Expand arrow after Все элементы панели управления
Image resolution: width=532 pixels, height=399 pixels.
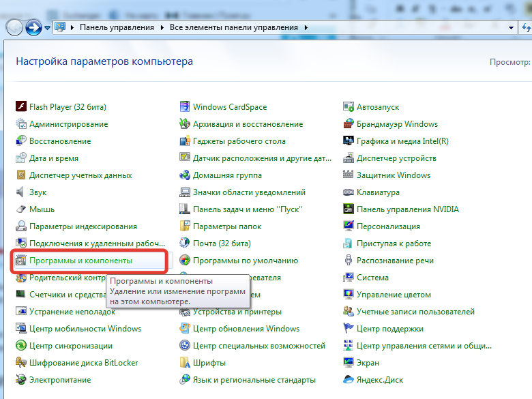(x=306, y=27)
